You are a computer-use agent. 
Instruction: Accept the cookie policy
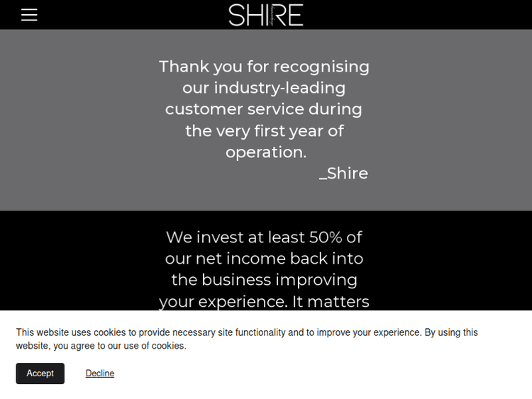40,373
